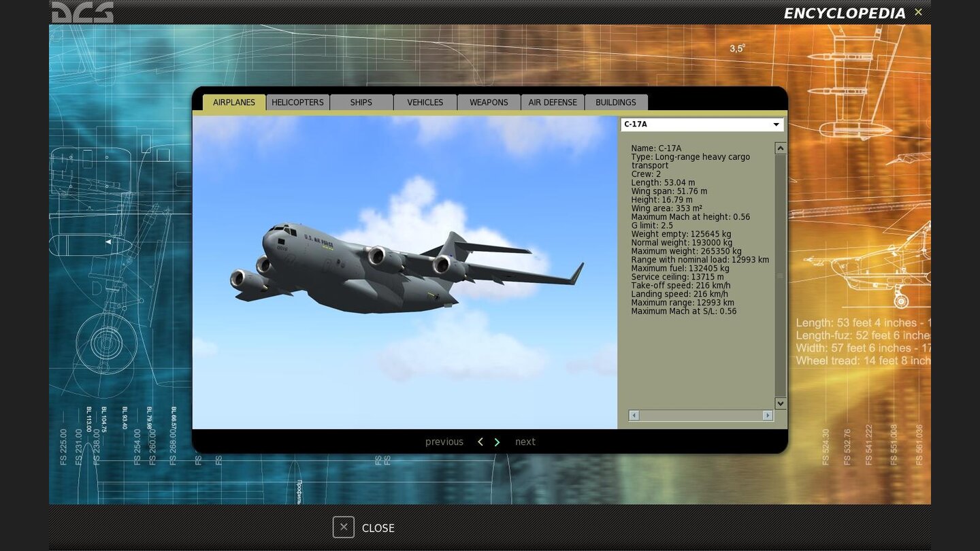Click 'Weight empty: 125645 kg' line
This screenshot has height=551, width=980.
pyautogui.click(x=681, y=234)
